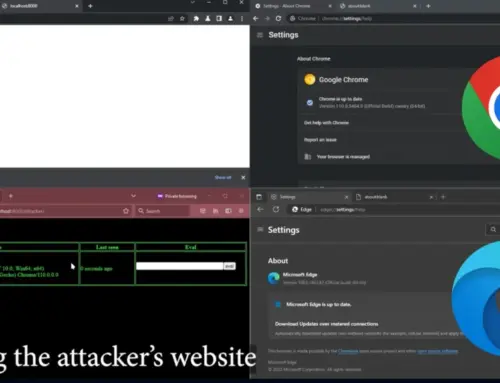
Task: Refresh the Edge settings page
Action: pyautogui.click(x=276, y=209)
